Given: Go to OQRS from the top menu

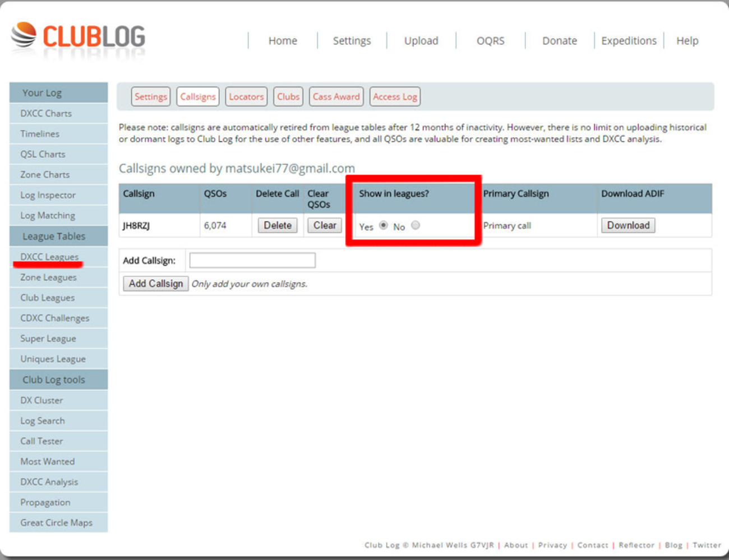Looking at the screenshot, I should point(491,40).
